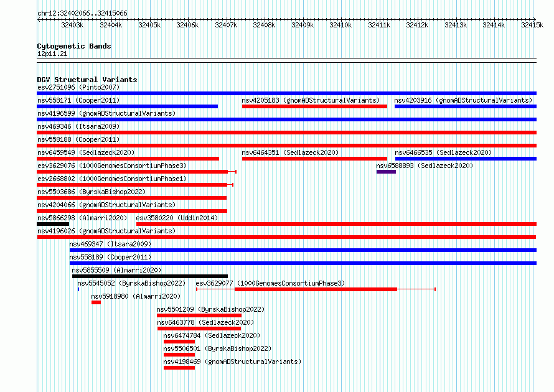The height and width of the screenshot is (392, 554).
Task: Select the small red nsv5918980 bar
Action: (96, 302)
